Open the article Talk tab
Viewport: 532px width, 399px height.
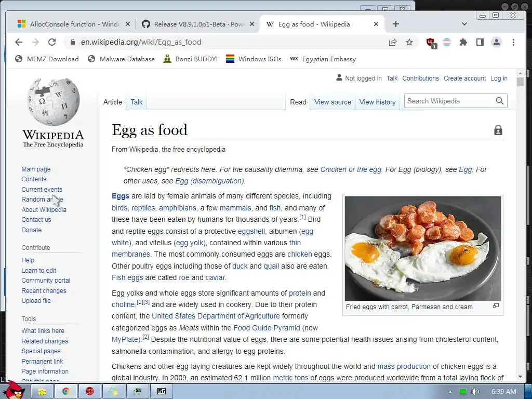tap(137, 102)
